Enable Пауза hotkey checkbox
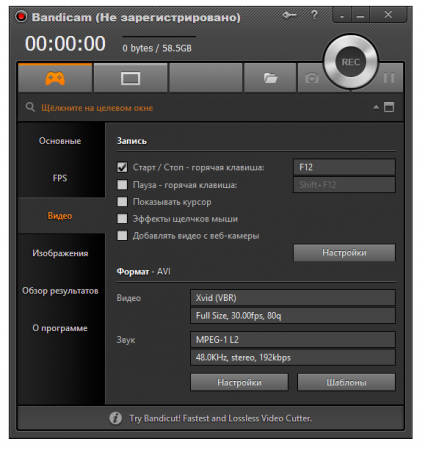This screenshot has width=425, height=450. (122, 185)
